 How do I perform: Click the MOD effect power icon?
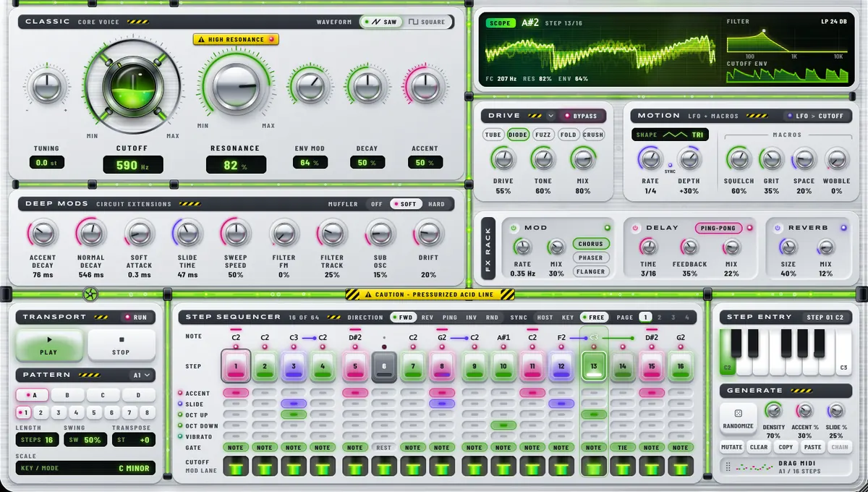pyautogui.click(x=512, y=228)
